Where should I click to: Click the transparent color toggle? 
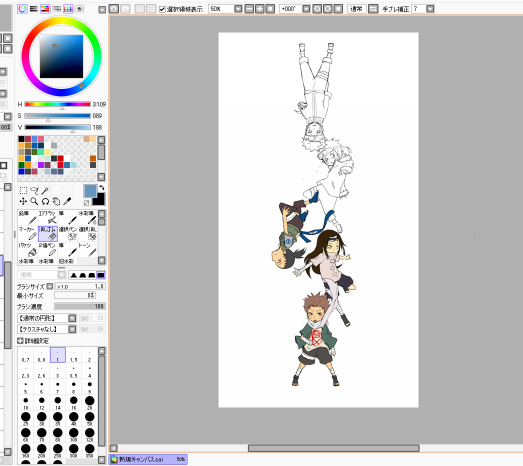coord(86,202)
